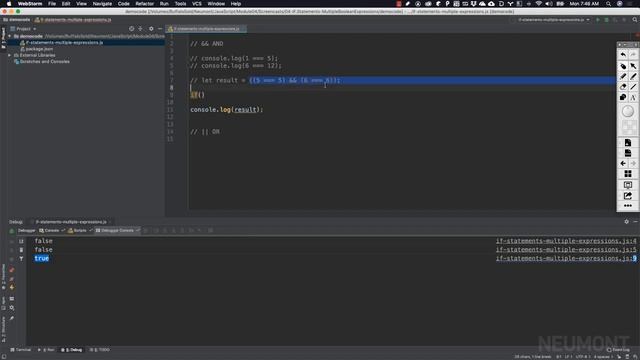The image size is (640, 360).
Task: Open the Tools menu
Action: pyautogui.click(x=180, y=4)
